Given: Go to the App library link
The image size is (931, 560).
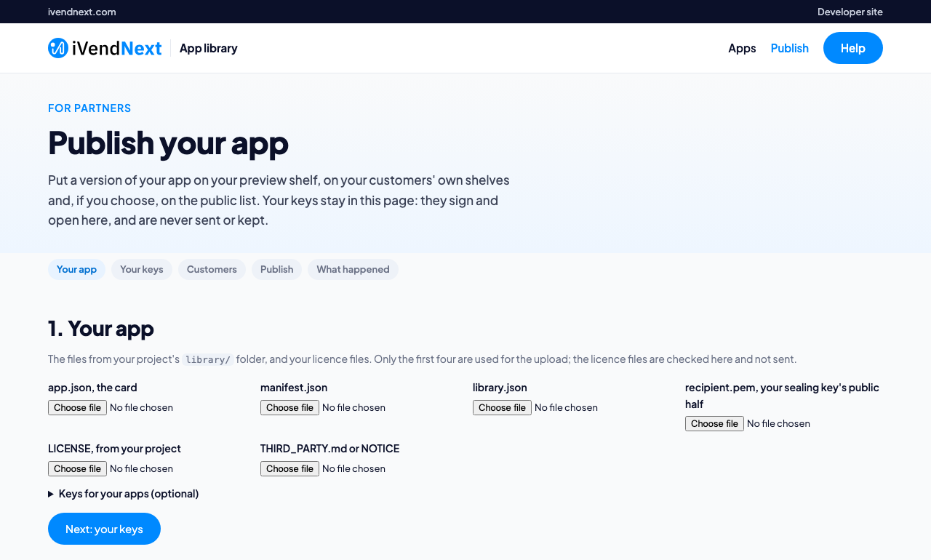Looking at the screenshot, I should (x=209, y=48).
